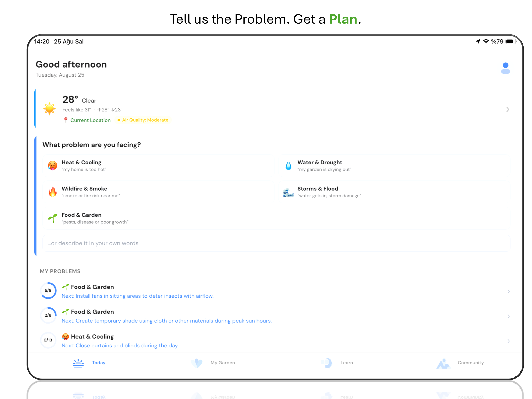Open the 5/8 Food & Garden problem chevron

point(508,291)
